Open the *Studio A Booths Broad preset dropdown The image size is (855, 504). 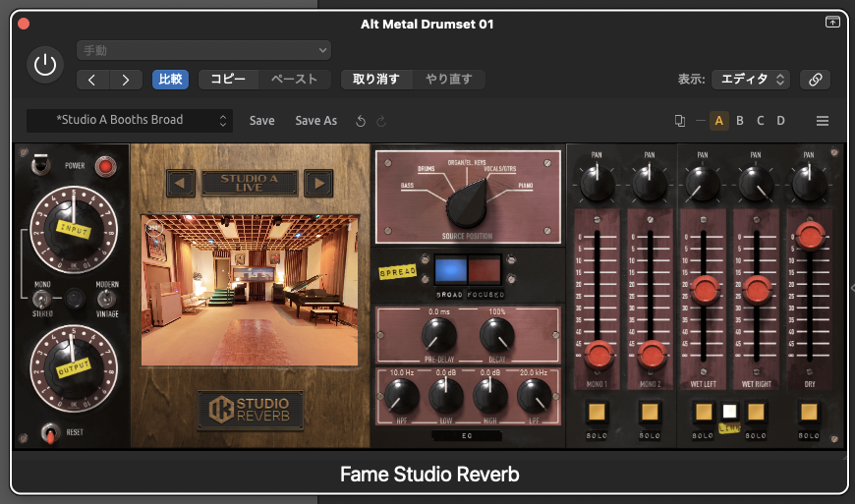click(130, 121)
